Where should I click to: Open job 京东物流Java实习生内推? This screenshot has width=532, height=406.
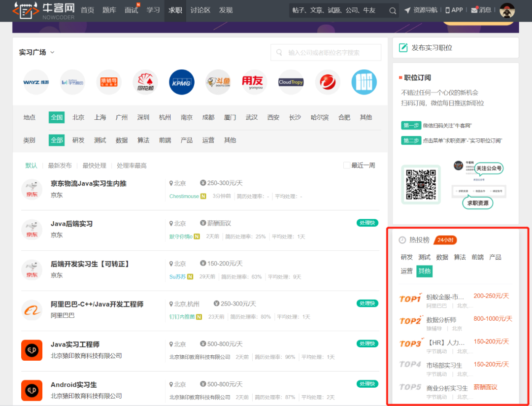[89, 184]
